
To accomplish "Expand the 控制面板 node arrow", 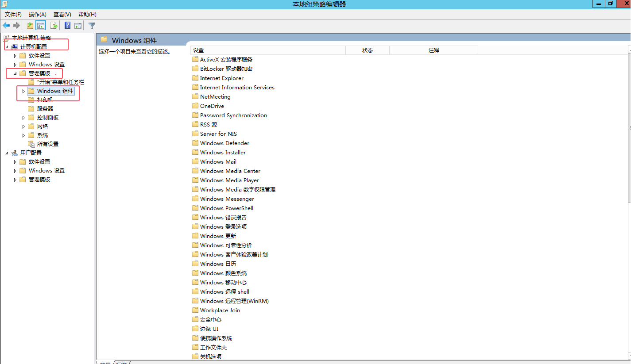I will coord(23,117).
